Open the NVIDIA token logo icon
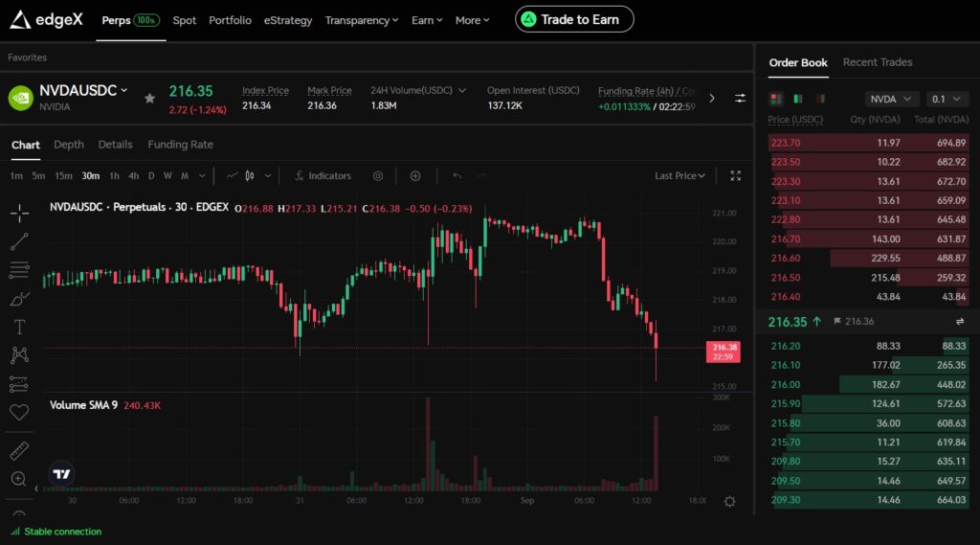This screenshot has height=545, width=980. (x=21, y=99)
